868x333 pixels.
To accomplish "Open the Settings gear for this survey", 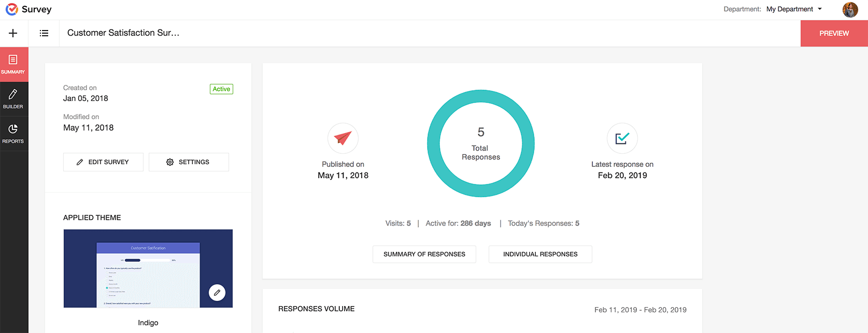I will click(x=189, y=162).
